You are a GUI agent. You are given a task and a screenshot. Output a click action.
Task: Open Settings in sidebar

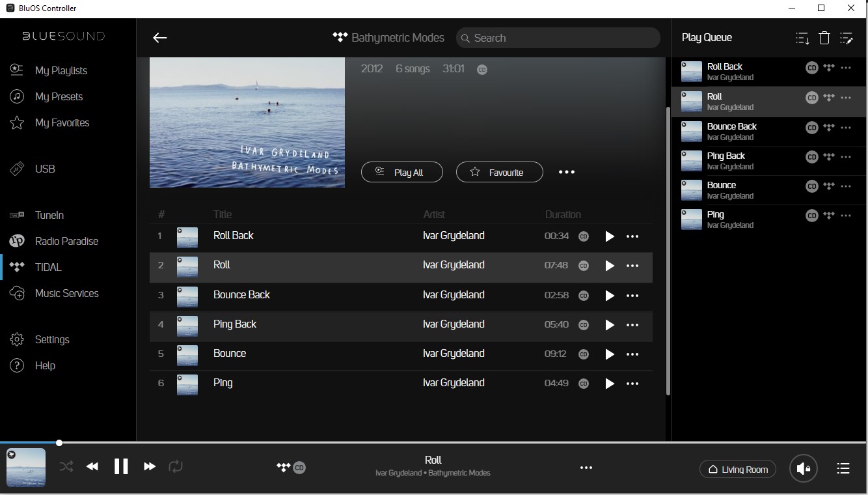point(39,339)
